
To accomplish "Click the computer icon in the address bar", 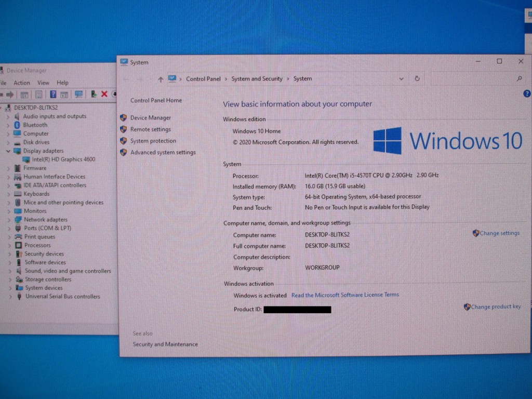I will tap(172, 79).
